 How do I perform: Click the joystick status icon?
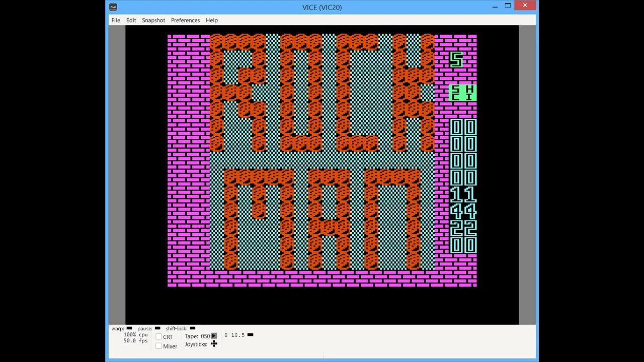coord(214,344)
